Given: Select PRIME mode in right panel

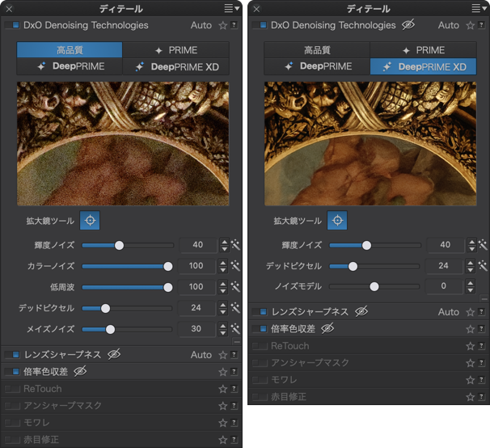Looking at the screenshot, I should (424, 50).
